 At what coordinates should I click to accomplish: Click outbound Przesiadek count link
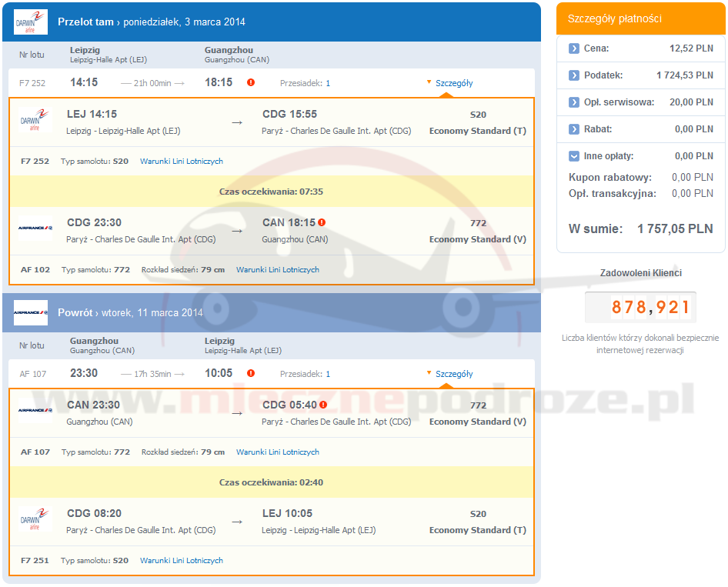(328, 83)
